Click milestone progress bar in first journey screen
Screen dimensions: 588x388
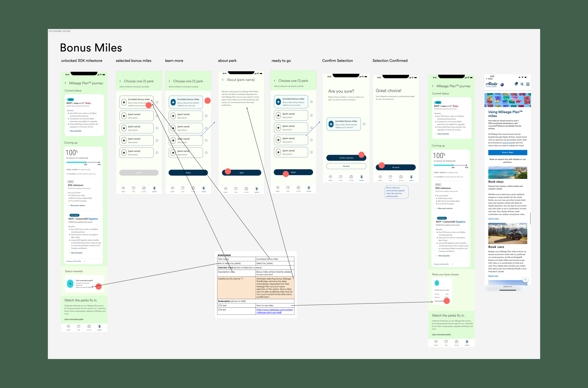coord(83,162)
